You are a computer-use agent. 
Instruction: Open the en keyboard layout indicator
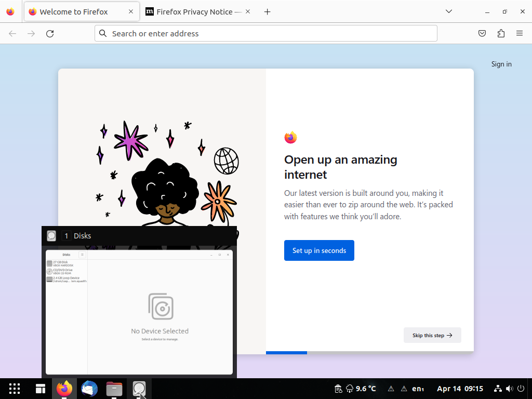point(418,389)
